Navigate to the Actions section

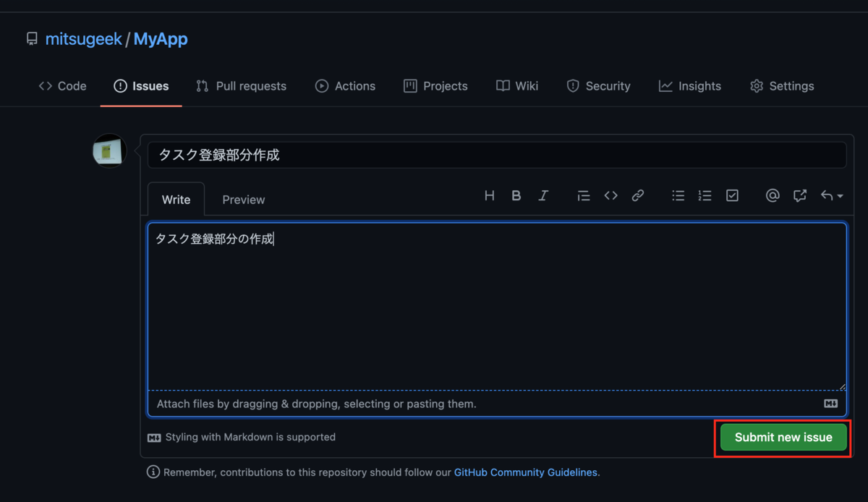click(345, 85)
